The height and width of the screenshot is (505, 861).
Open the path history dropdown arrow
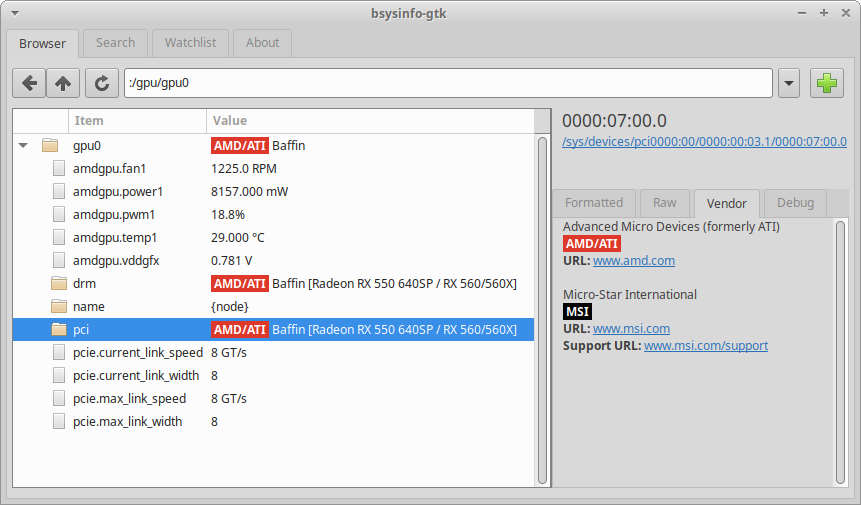tap(789, 83)
